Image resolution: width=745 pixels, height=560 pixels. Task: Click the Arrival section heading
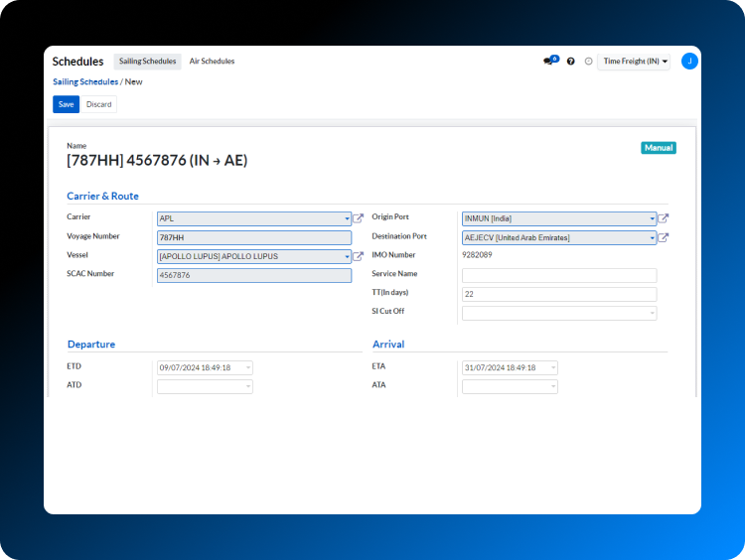click(x=388, y=345)
